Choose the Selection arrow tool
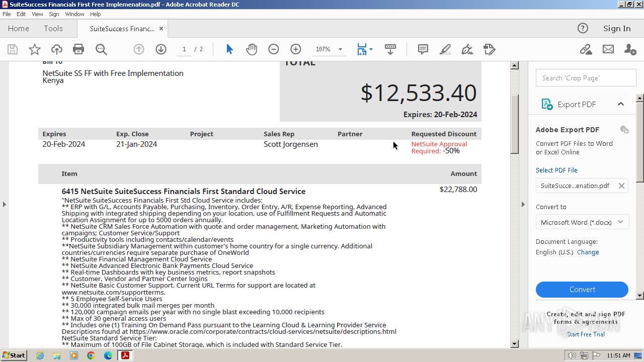Screen dimensions: 644x362 [x=229, y=49]
